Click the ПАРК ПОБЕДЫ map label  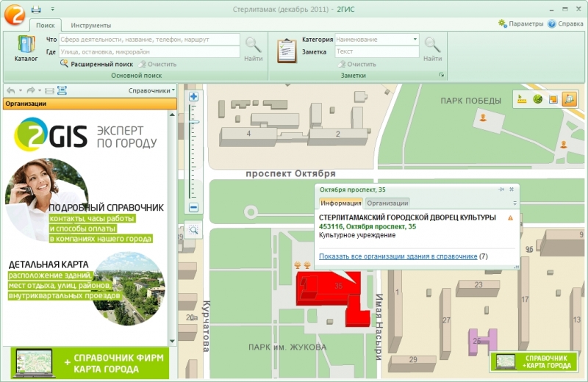pyautogui.click(x=470, y=101)
